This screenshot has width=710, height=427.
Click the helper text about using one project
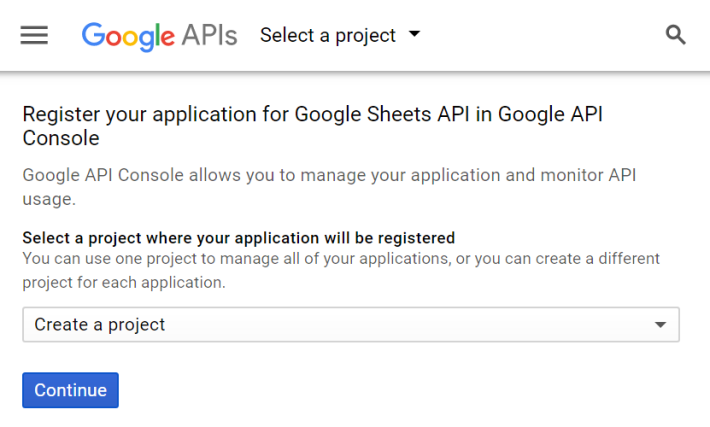pos(341,270)
